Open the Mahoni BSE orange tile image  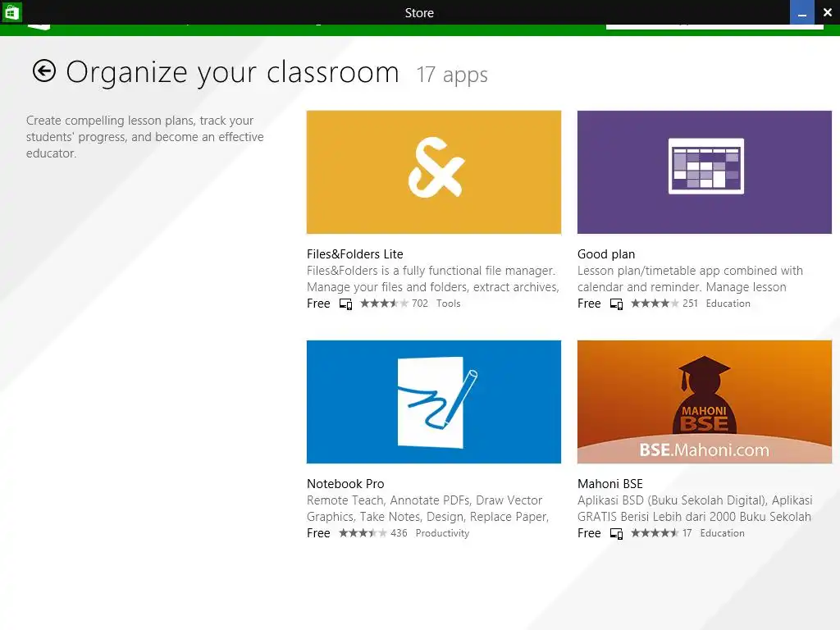tap(705, 402)
